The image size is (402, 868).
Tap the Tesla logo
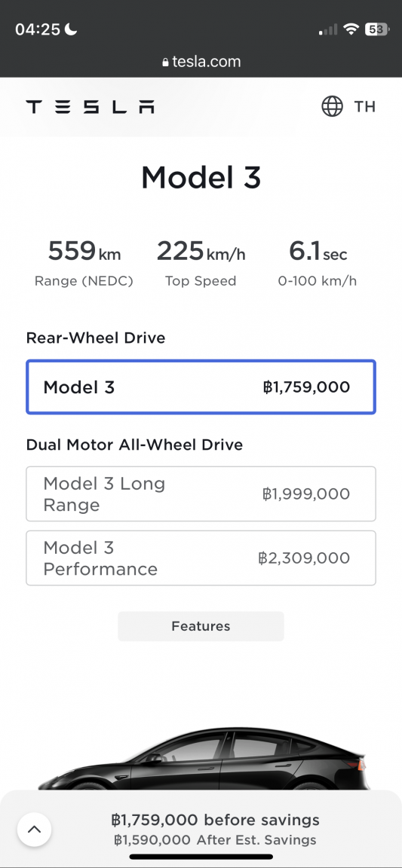(x=90, y=107)
